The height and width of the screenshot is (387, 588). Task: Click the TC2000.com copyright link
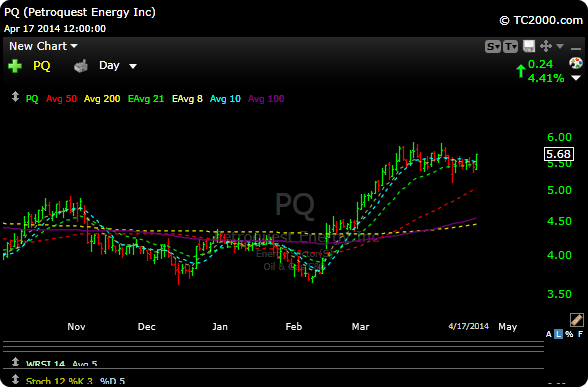point(541,20)
